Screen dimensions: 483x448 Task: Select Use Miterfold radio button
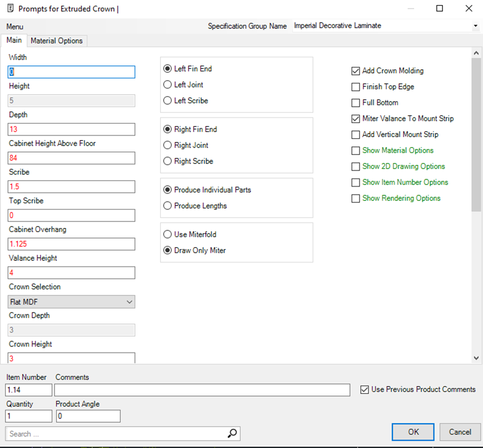(167, 234)
